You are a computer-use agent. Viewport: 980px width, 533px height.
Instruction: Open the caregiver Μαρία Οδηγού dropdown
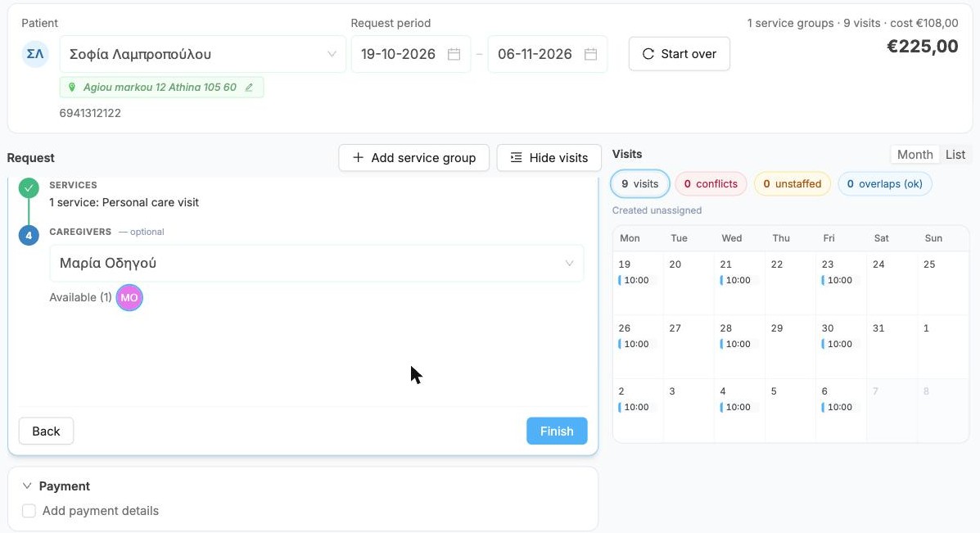tap(316, 263)
